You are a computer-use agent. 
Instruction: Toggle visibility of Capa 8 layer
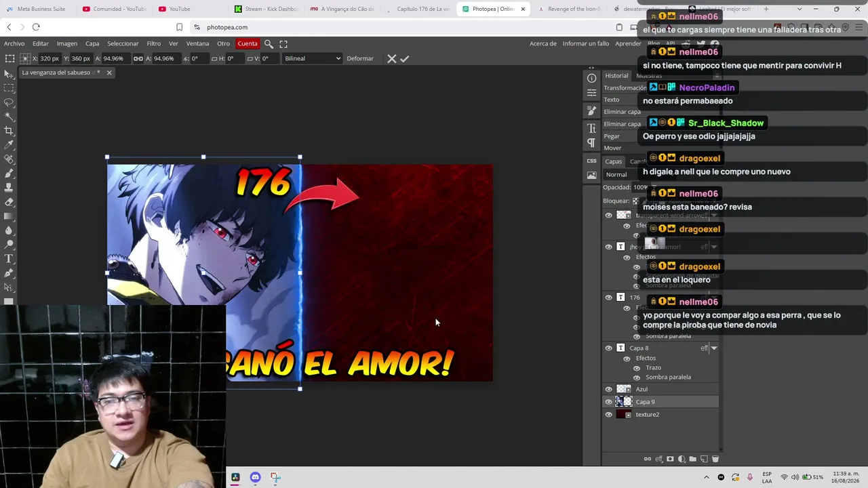click(x=608, y=348)
